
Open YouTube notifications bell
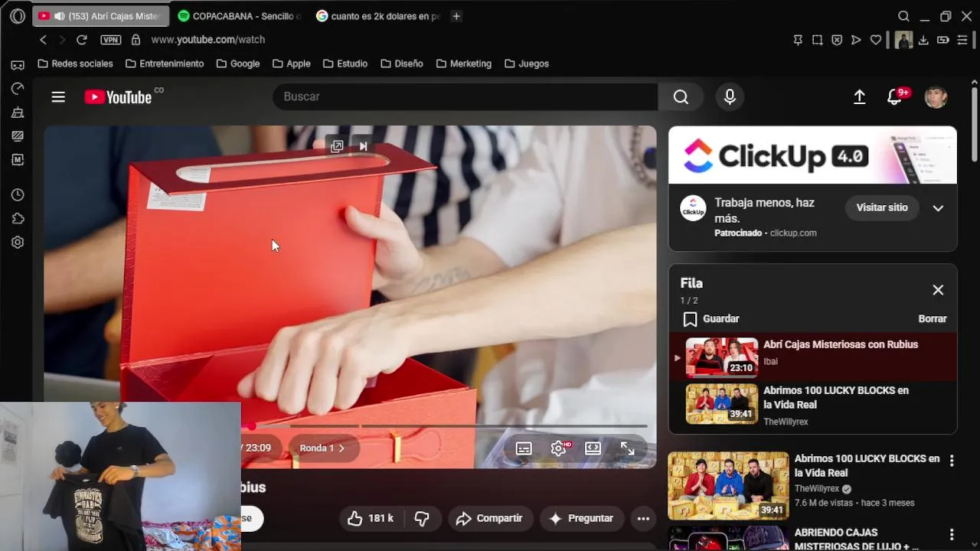[x=895, y=97]
